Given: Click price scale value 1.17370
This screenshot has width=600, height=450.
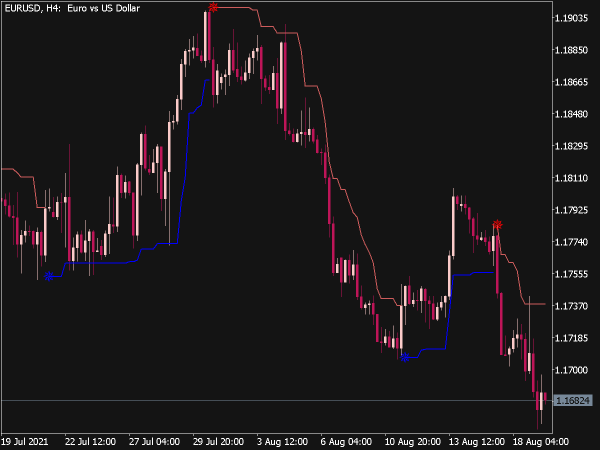Looking at the screenshot, I should click(x=571, y=306).
